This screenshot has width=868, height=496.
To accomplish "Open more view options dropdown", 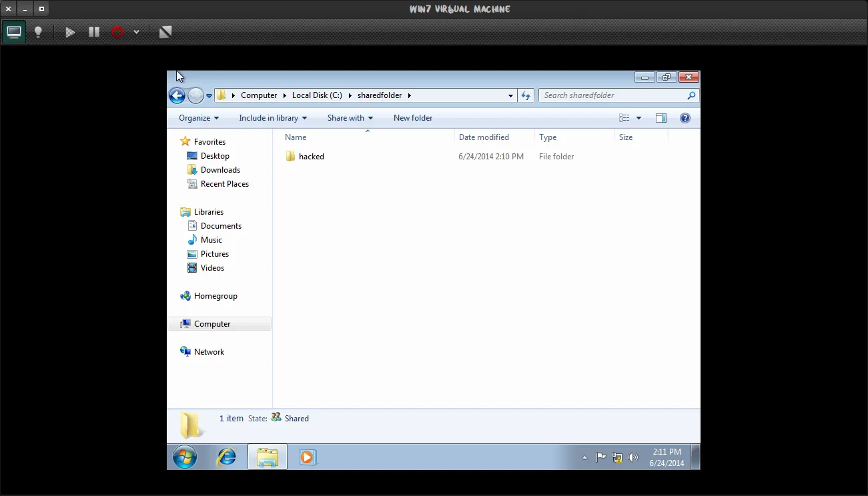I will [638, 118].
